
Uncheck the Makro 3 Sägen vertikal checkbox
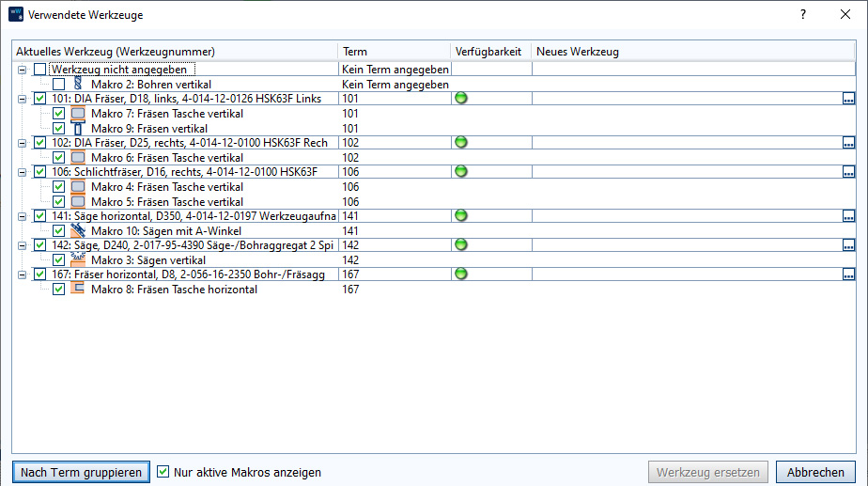58,259
